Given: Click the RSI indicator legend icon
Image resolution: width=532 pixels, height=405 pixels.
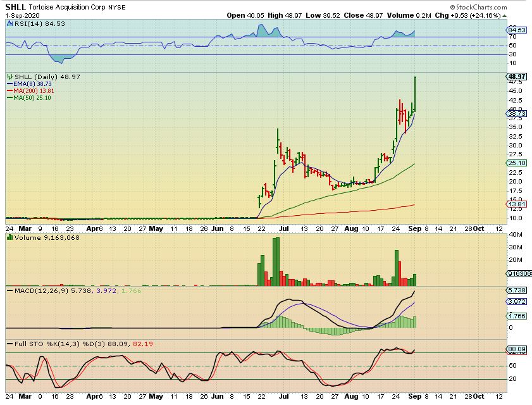Looking at the screenshot, I should point(9,24).
